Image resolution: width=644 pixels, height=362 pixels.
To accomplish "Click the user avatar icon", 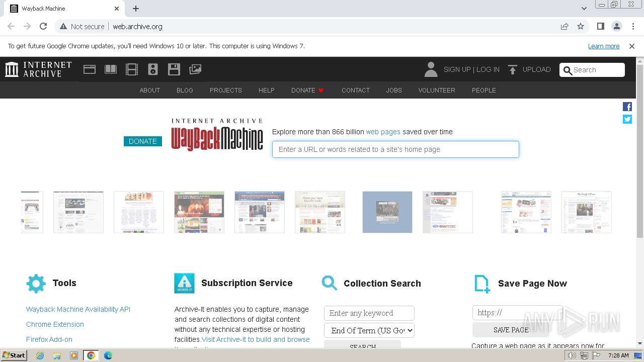I will [431, 69].
